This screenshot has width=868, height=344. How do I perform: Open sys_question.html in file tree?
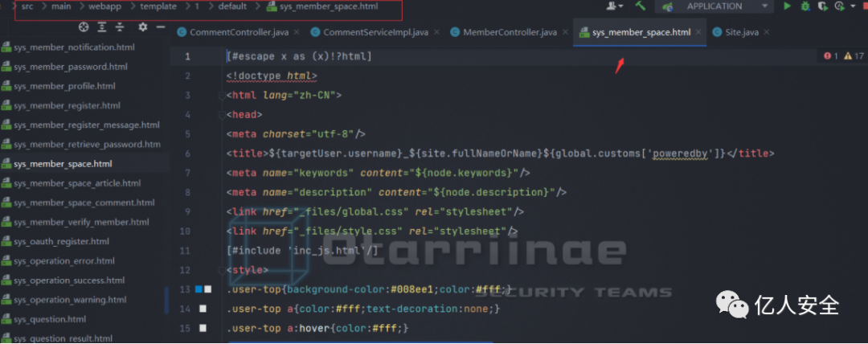pos(50,320)
